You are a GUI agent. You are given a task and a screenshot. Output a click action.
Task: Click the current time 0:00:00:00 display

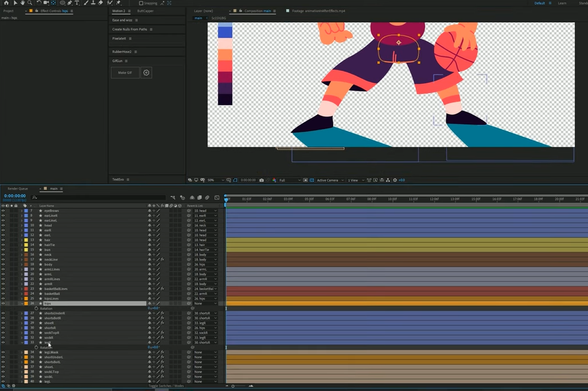tap(15, 196)
